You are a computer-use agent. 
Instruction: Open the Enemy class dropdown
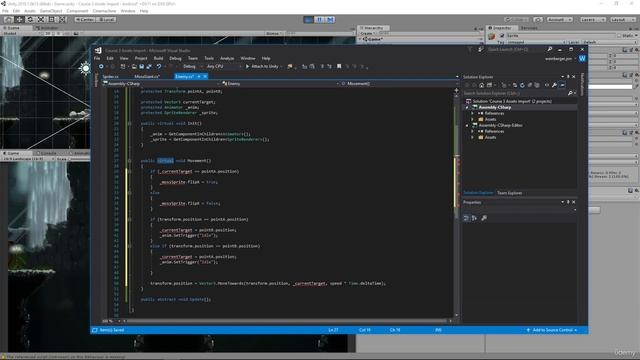[280, 84]
